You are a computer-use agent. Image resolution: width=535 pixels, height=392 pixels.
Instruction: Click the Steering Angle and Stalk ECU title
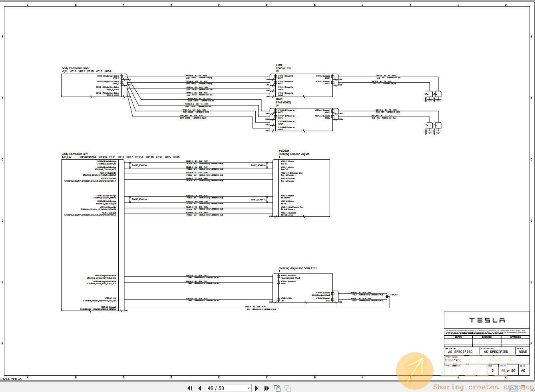coord(297,268)
